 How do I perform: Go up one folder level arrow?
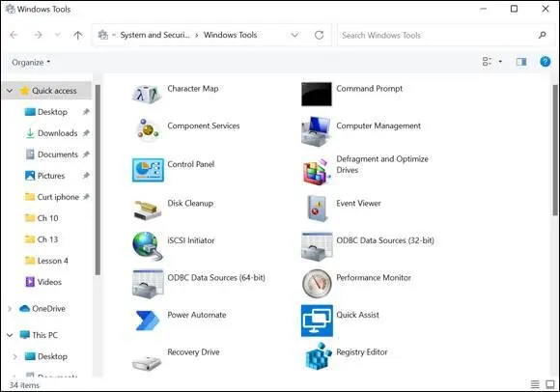(x=78, y=35)
